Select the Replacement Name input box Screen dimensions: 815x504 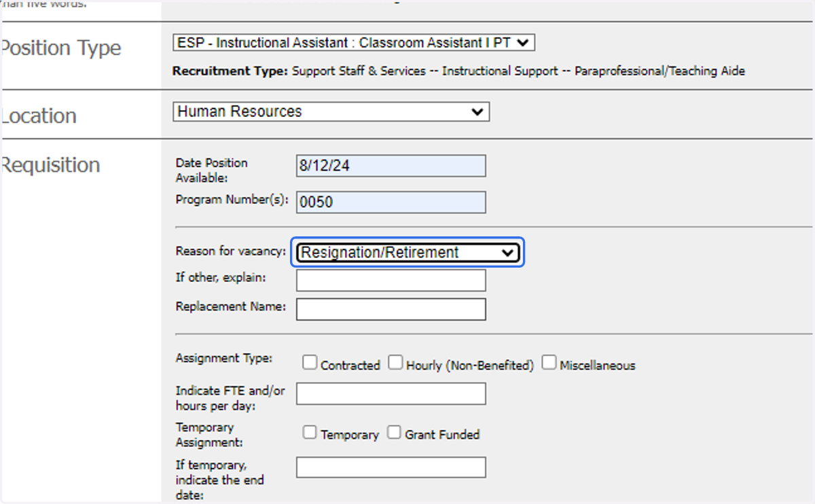(391, 309)
